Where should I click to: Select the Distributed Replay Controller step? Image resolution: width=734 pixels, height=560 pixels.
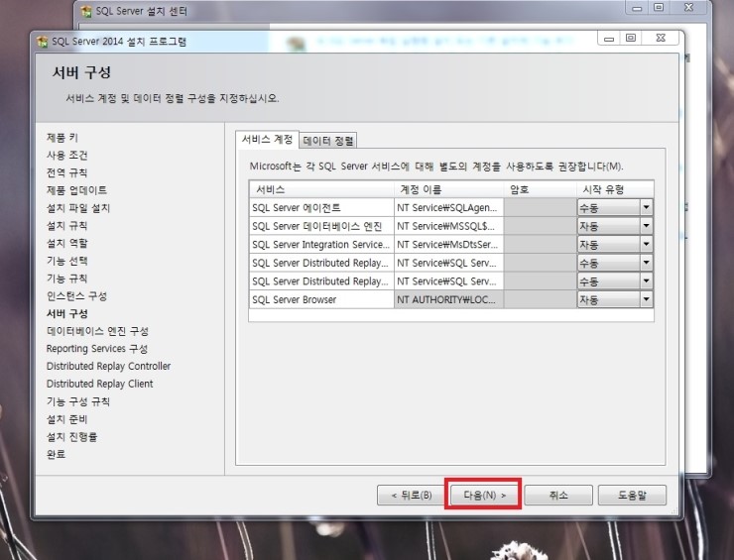[108, 367]
